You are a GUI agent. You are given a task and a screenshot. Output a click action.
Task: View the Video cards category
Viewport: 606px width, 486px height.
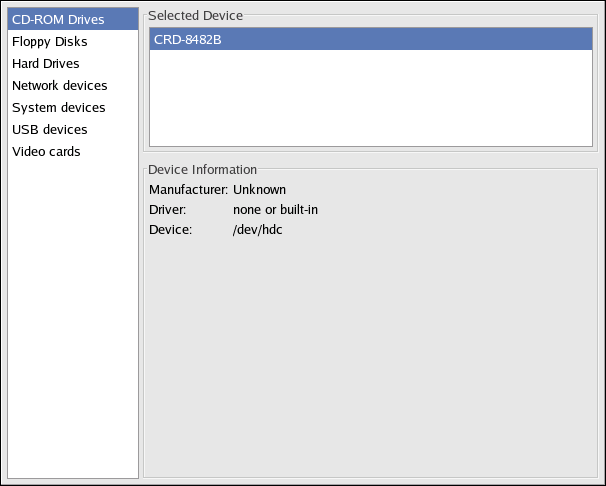point(46,152)
